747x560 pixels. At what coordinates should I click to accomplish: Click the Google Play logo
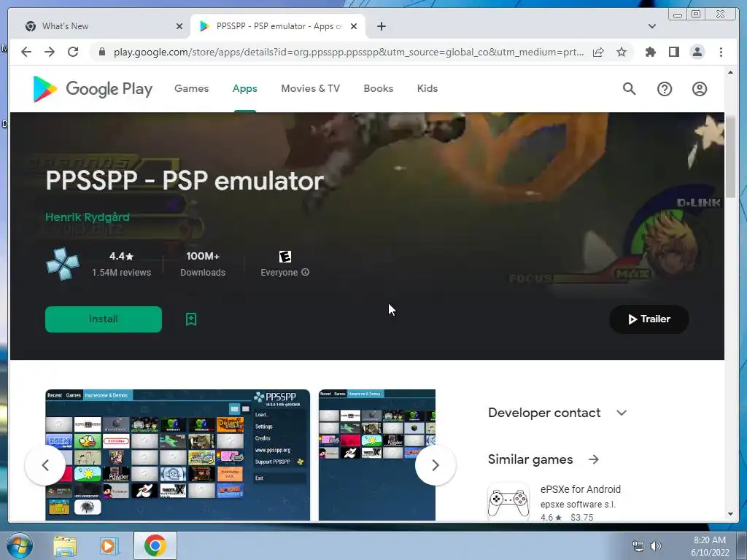click(x=93, y=88)
